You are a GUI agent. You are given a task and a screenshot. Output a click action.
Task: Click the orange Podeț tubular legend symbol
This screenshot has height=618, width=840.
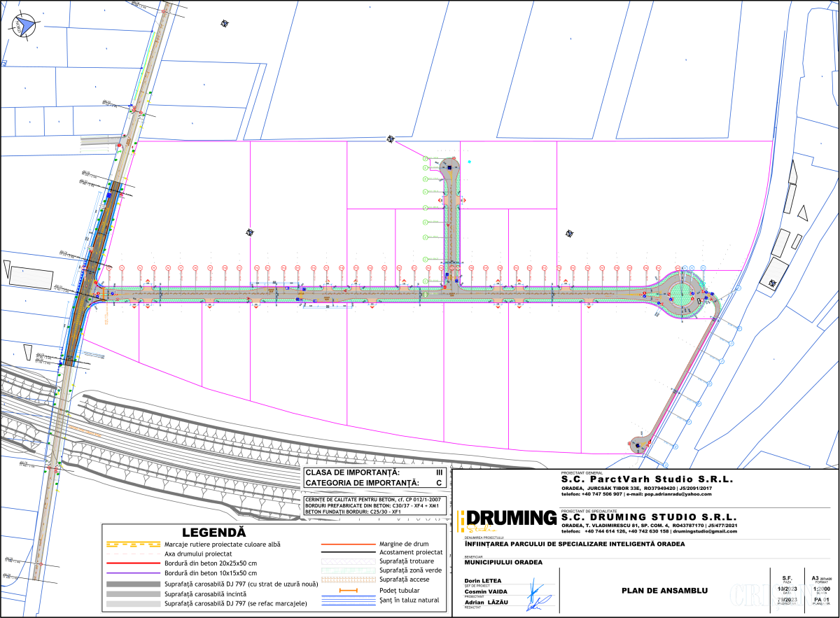[348, 591]
